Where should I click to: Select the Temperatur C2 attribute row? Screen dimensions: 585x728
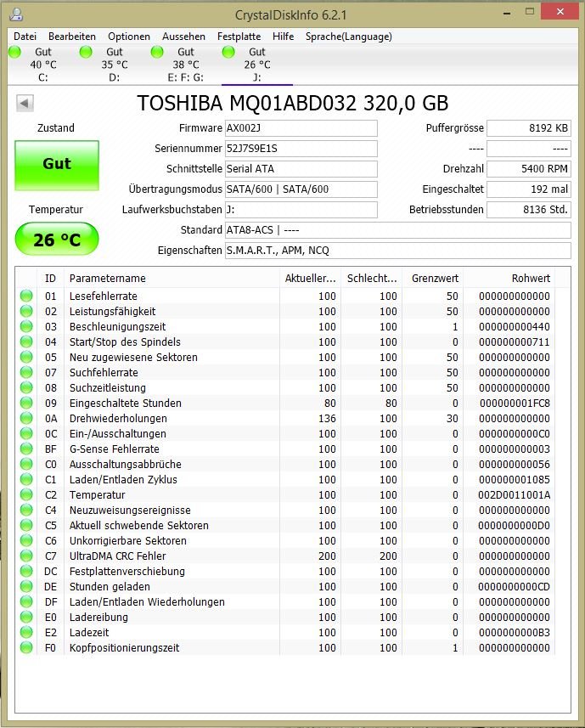tap(286, 495)
